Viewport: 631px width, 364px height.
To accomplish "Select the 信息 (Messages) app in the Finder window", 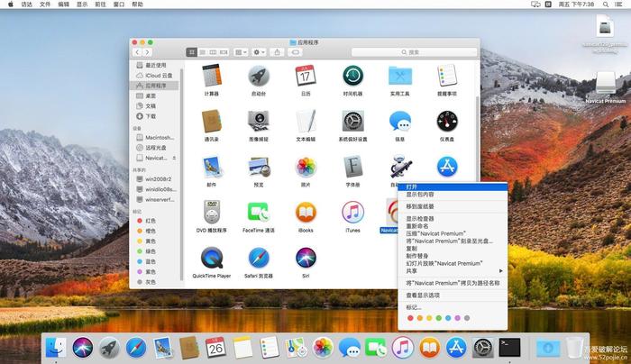I will (x=400, y=121).
